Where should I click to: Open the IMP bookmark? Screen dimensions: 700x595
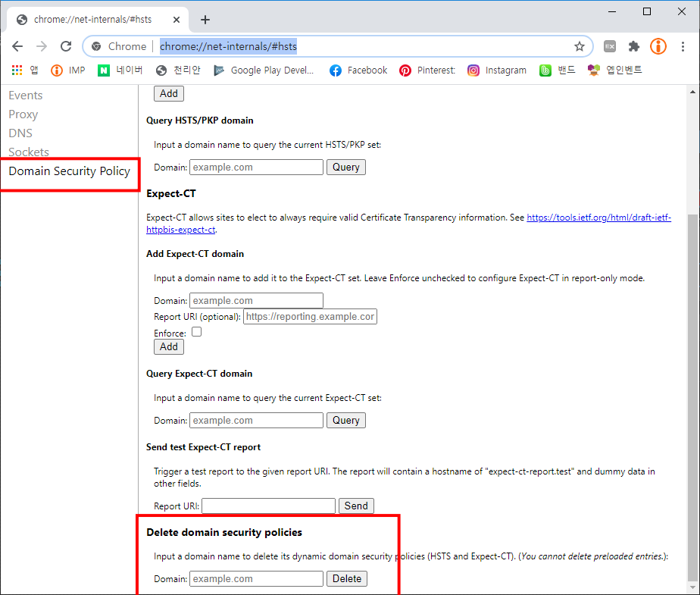pos(68,70)
